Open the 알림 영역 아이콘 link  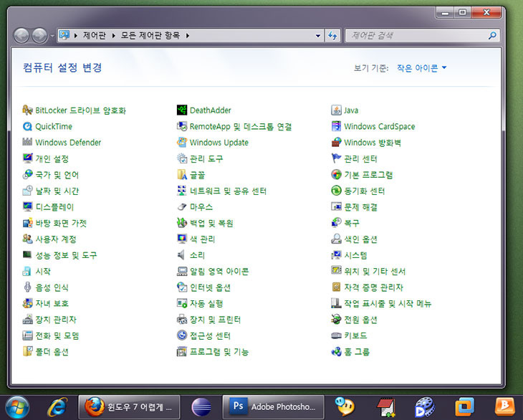click(219, 271)
